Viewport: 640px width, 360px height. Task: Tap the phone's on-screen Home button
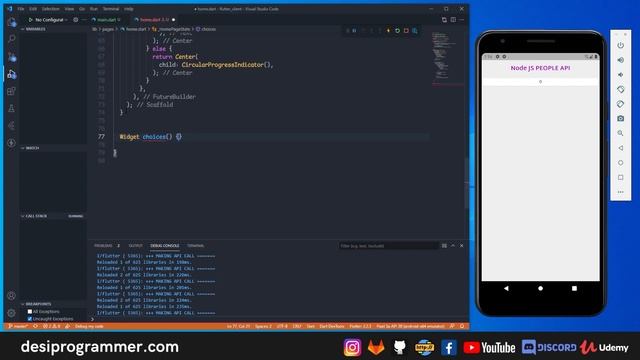(x=540, y=288)
